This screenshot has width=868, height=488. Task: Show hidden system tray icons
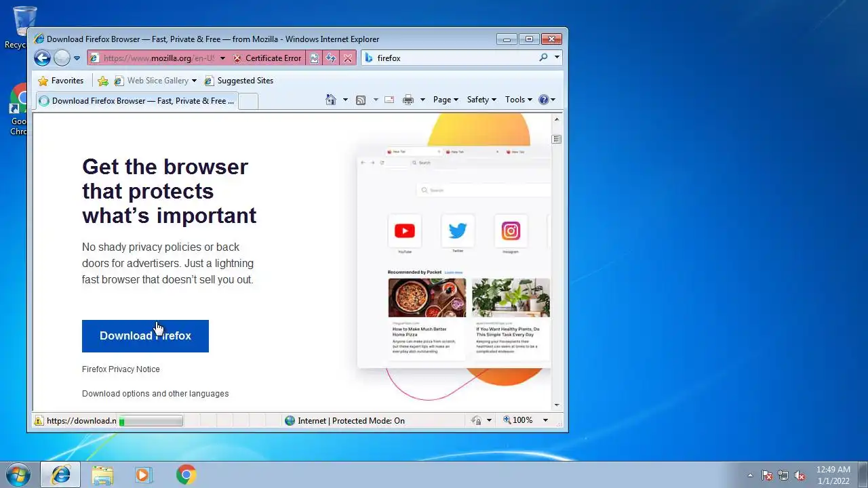[x=750, y=475]
